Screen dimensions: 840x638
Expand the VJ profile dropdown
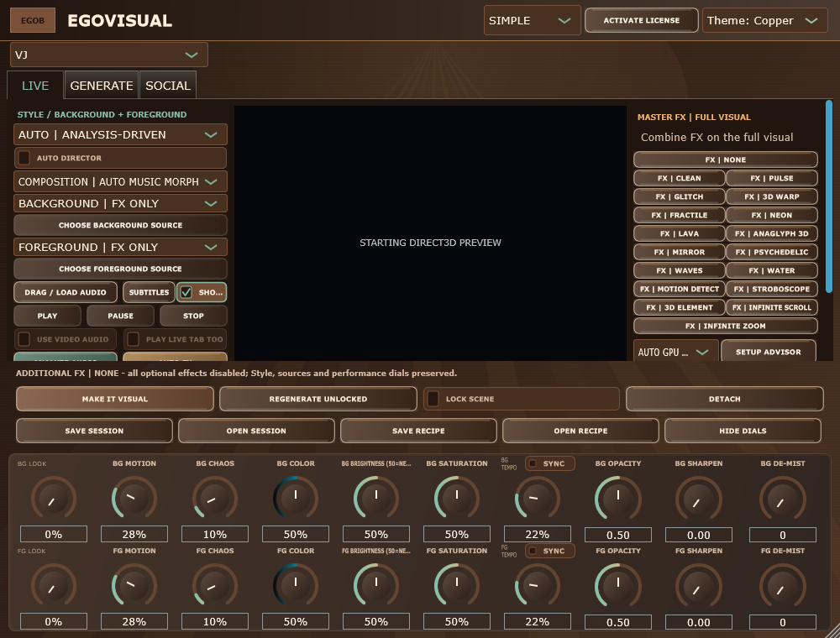108,55
